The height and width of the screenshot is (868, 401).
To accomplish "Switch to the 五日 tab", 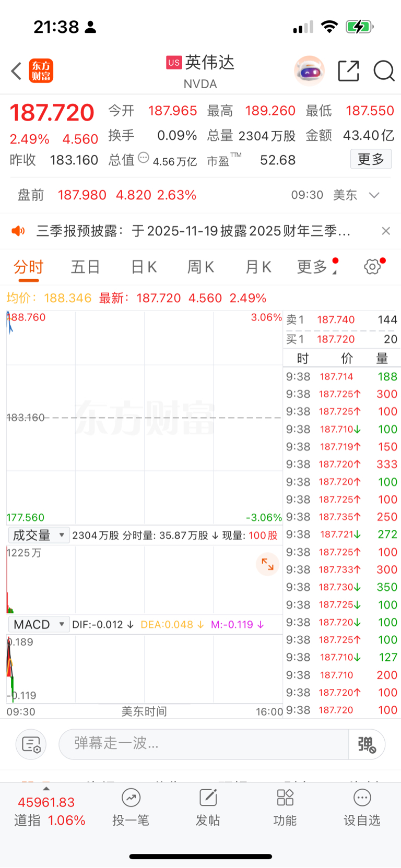I will [86, 267].
